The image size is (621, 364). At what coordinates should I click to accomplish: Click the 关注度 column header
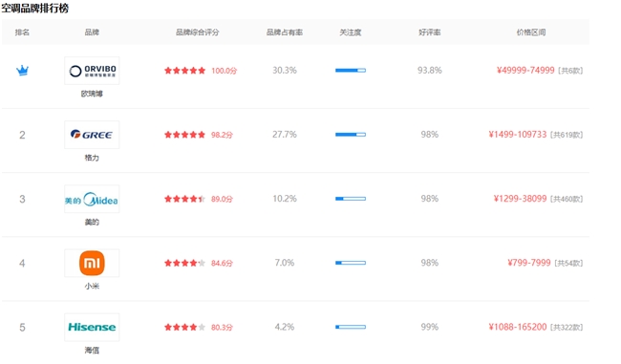(x=351, y=32)
